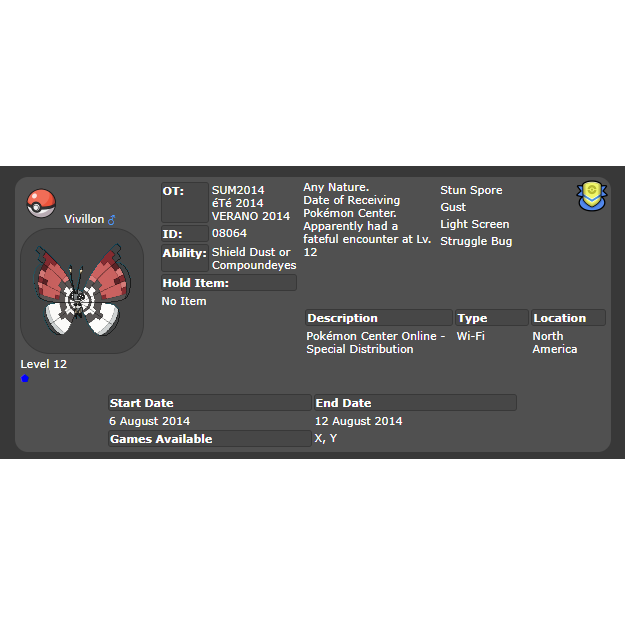
Task: Click the Games Available header
Action: point(210,438)
